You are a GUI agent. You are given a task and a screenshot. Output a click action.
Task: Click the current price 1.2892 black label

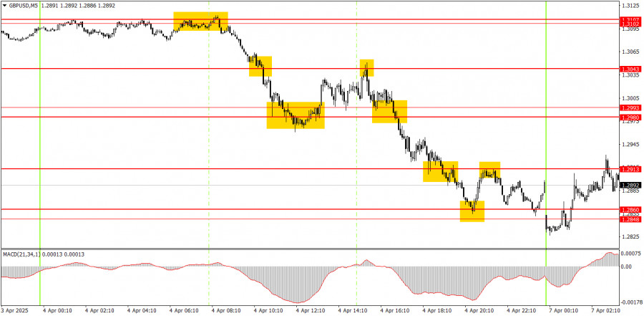pyautogui.click(x=630, y=185)
